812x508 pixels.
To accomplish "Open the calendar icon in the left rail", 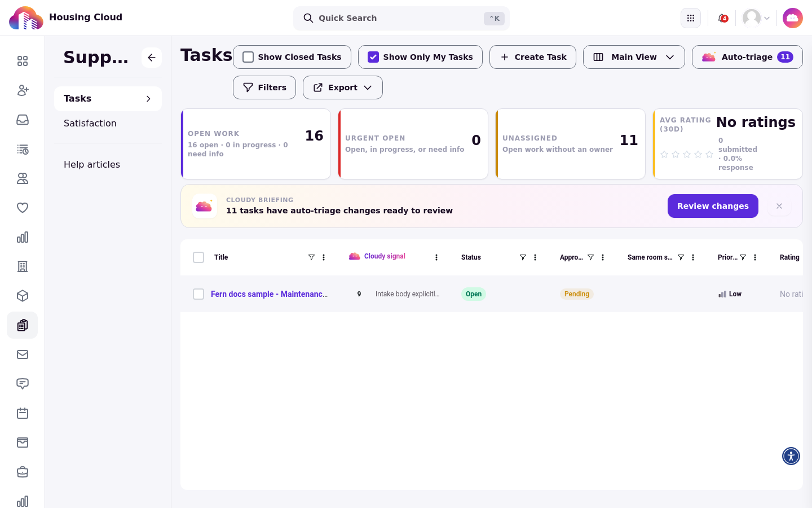I will [x=23, y=413].
